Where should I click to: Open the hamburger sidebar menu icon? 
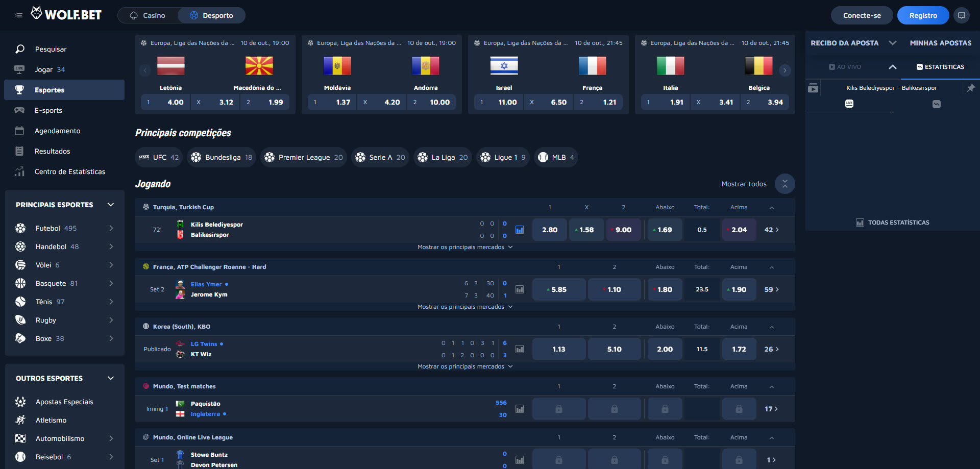point(19,15)
